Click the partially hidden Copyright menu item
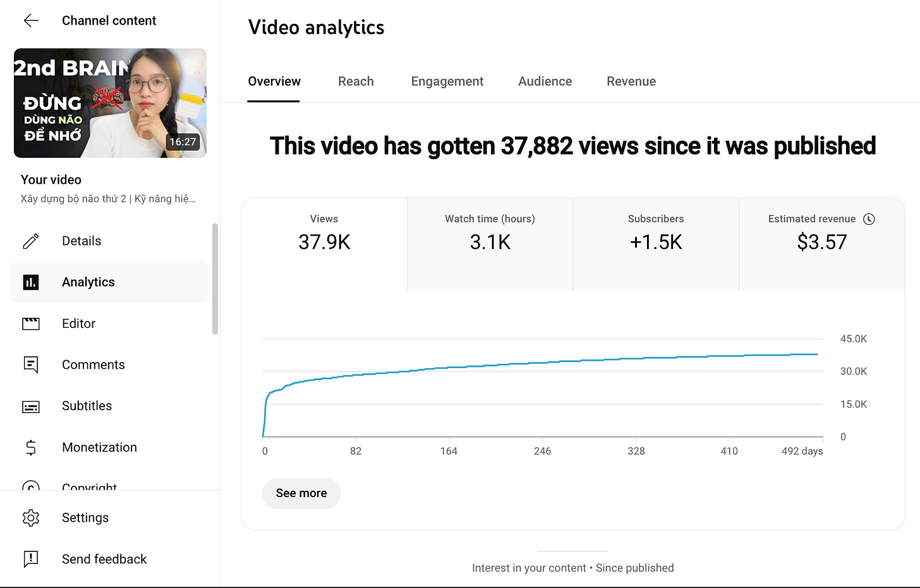 tap(89, 486)
